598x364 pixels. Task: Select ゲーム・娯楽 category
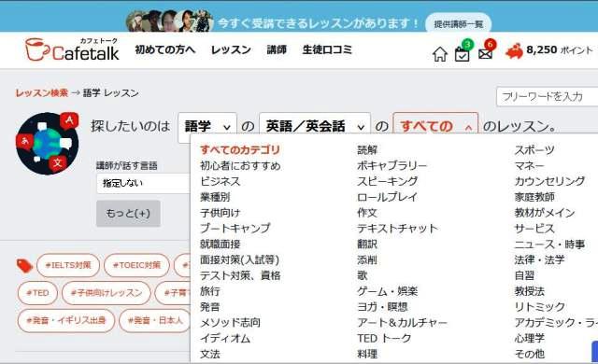[388, 291]
